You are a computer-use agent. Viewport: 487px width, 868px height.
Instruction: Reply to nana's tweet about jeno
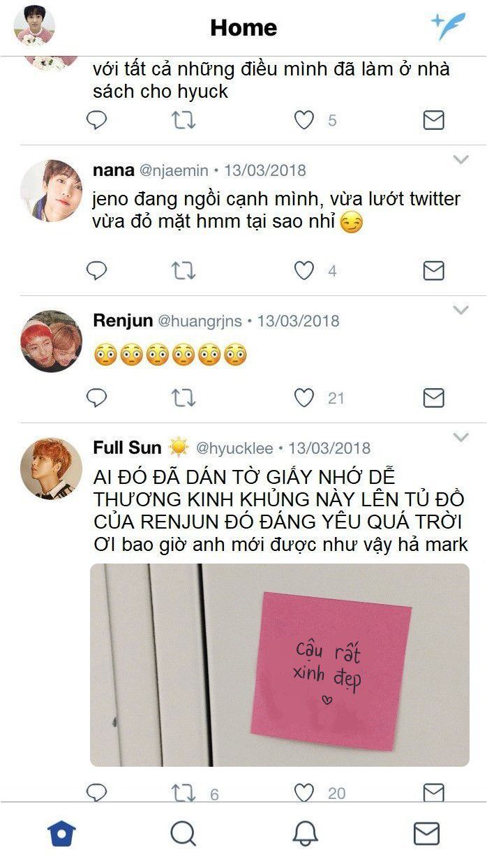pyautogui.click(x=96, y=270)
